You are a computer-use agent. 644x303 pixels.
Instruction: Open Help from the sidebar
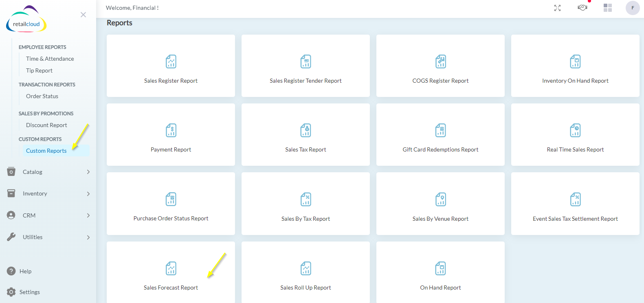pyautogui.click(x=25, y=271)
